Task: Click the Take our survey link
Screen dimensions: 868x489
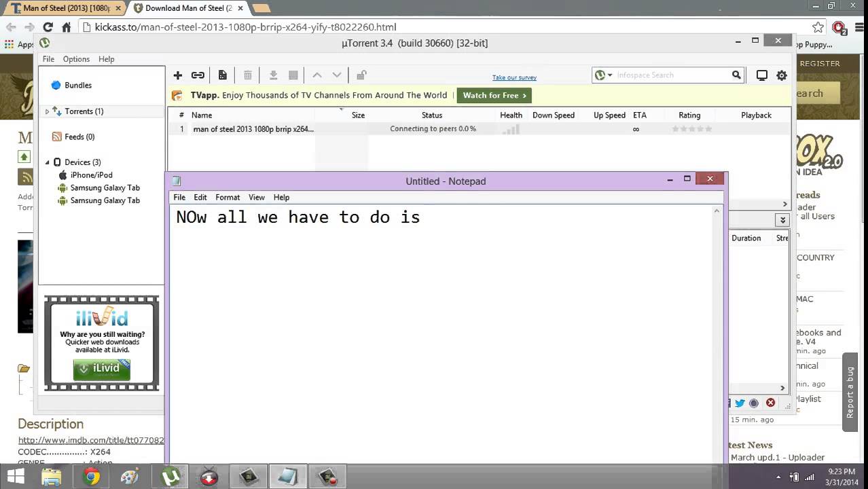Action: (x=514, y=77)
